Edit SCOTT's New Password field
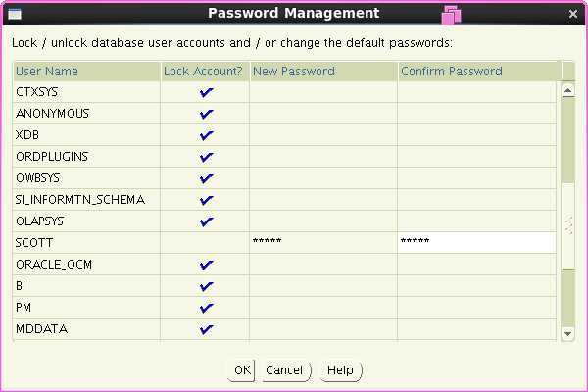The height and width of the screenshot is (392, 588). coord(323,243)
